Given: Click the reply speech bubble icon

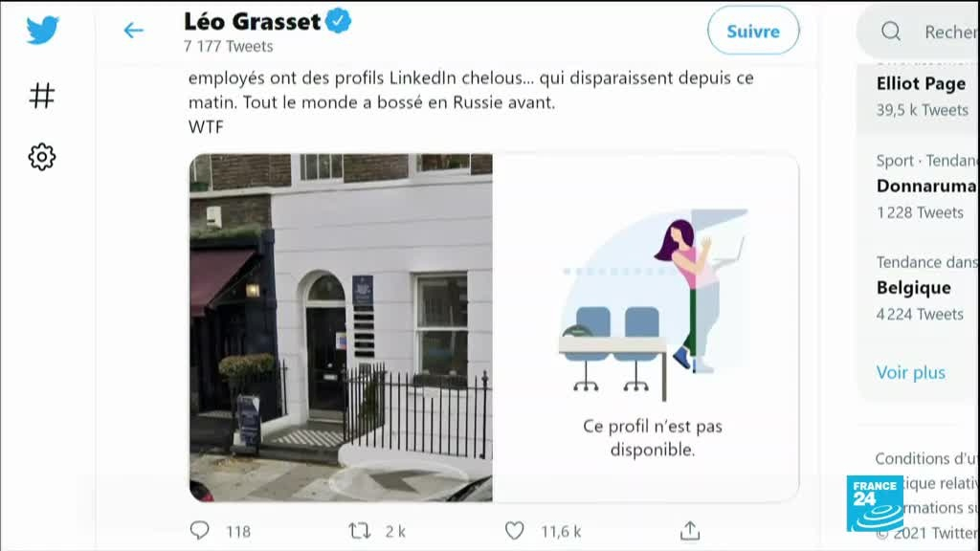Looking at the screenshot, I should pos(199,530).
